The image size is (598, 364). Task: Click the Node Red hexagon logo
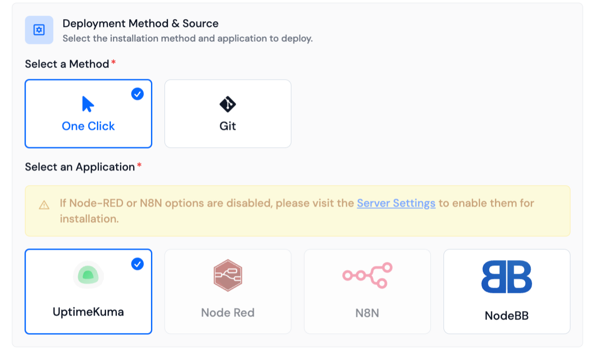[x=227, y=275]
